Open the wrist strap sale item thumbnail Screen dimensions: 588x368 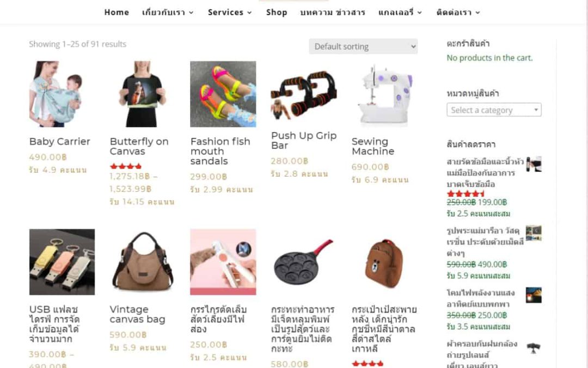click(x=534, y=164)
